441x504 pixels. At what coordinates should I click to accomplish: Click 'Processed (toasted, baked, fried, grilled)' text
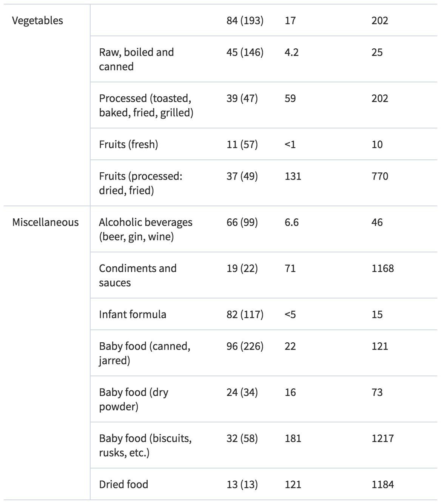(x=146, y=105)
